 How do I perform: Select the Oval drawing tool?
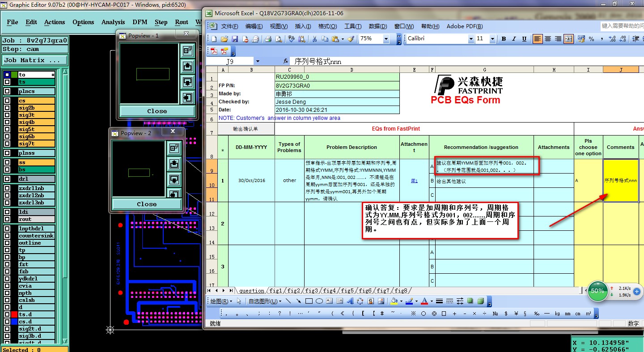pyautogui.click(x=319, y=301)
